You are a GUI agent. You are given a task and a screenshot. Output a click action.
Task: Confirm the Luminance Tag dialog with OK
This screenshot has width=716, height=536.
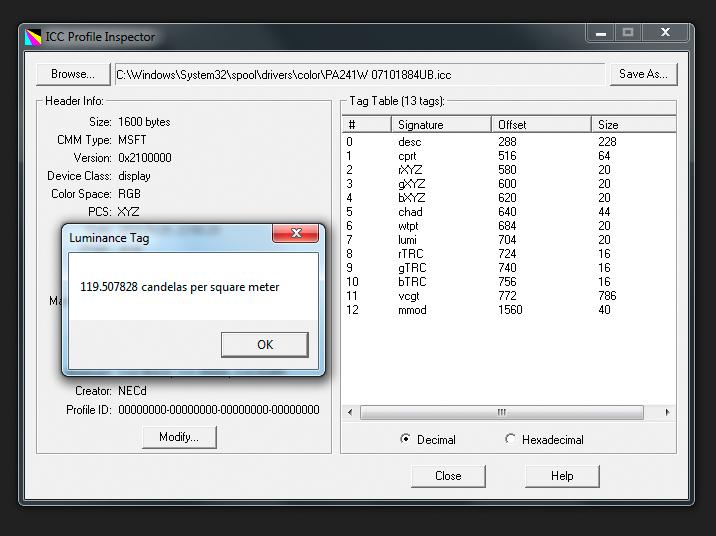pos(265,345)
